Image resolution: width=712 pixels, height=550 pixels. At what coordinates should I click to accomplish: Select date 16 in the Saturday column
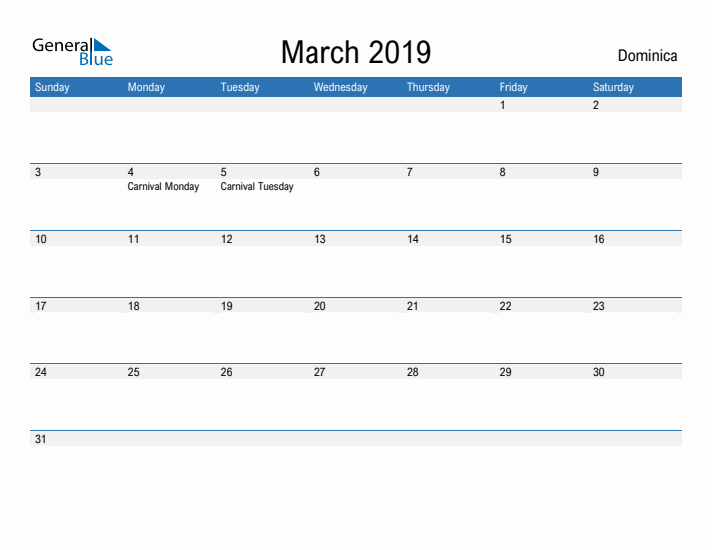click(x=598, y=239)
